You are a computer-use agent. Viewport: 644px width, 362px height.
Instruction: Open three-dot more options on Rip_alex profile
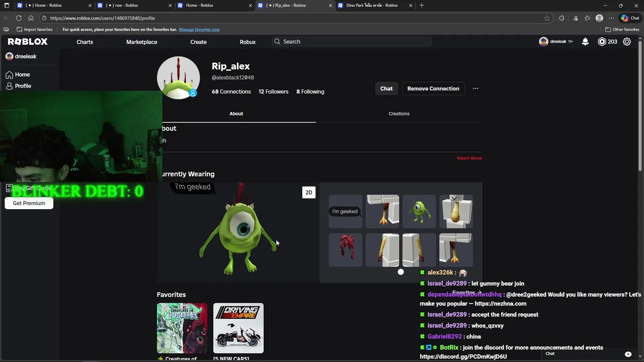pyautogui.click(x=475, y=88)
